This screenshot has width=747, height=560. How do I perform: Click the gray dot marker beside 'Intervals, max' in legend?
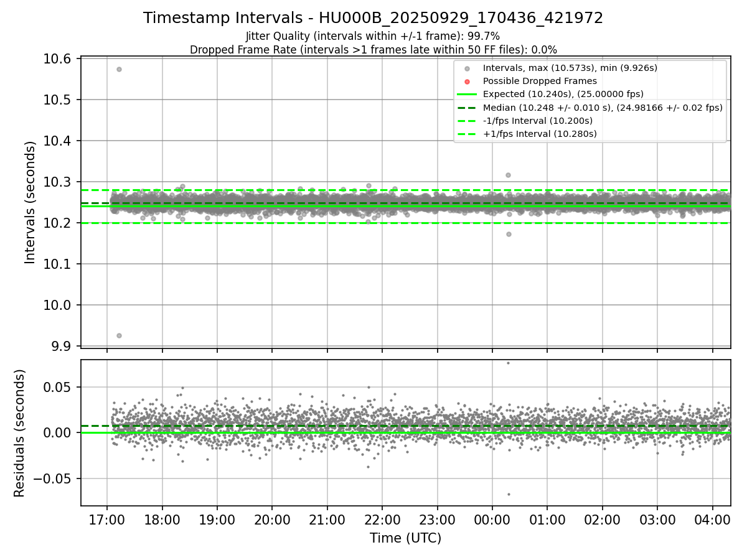467,68
